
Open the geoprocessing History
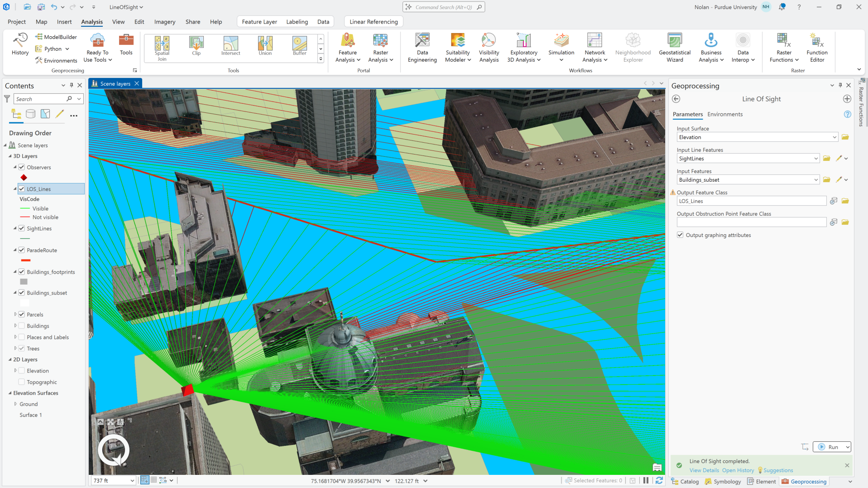pos(20,44)
